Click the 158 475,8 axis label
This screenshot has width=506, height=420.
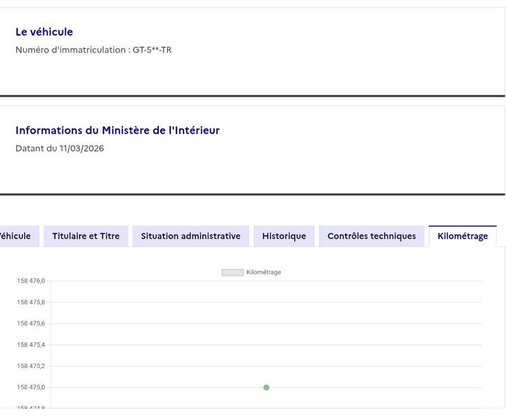[31, 302]
